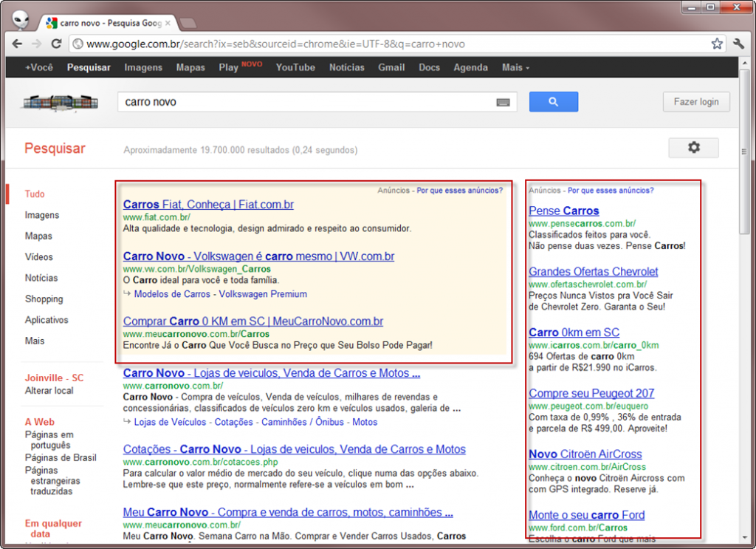Select Shopping in the left sidebar
Screen dimensions: 756x549
point(44,299)
